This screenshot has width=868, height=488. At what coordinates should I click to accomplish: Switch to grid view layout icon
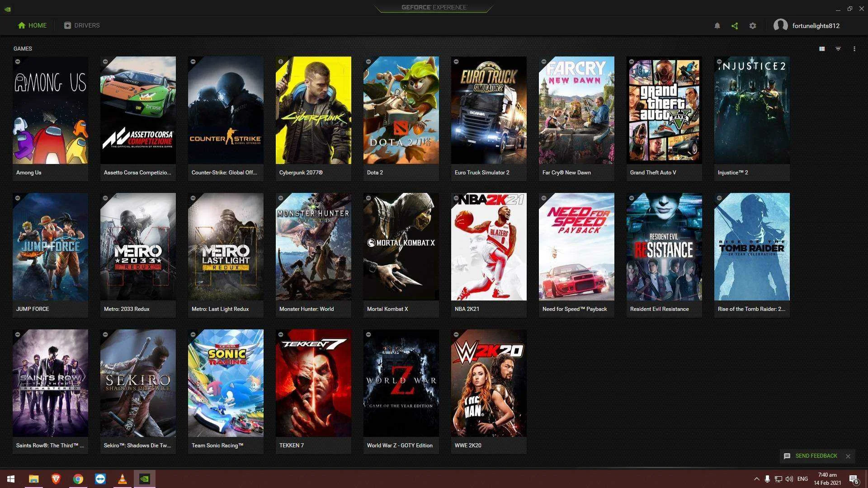point(822,49)
